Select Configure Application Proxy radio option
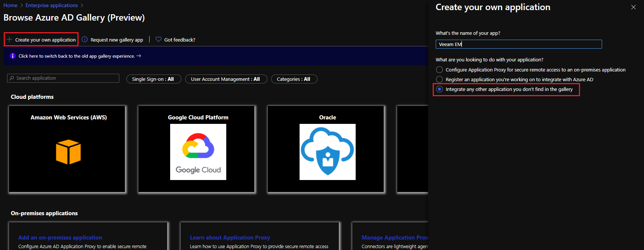This screenshot has width=644, height=250. [x=439, y=70]
